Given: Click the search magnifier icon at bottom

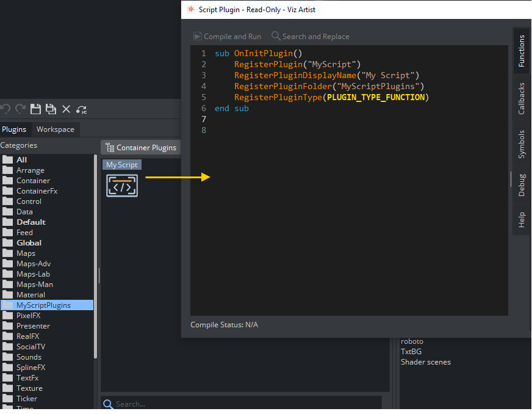Looking at the screenshot, I should coord(108,404).
